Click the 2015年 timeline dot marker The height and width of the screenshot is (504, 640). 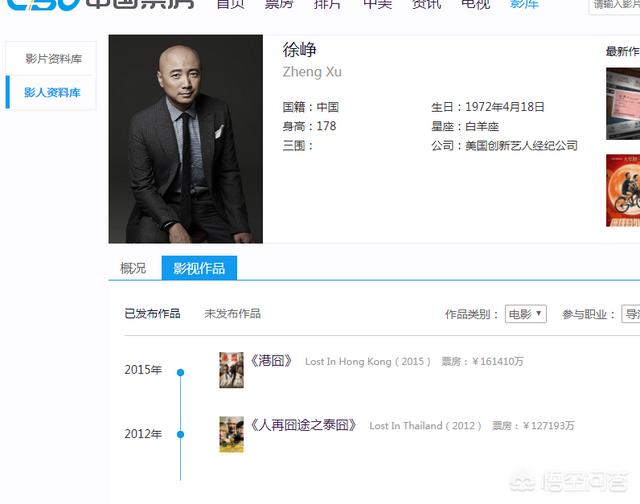(x=180, y=372)
